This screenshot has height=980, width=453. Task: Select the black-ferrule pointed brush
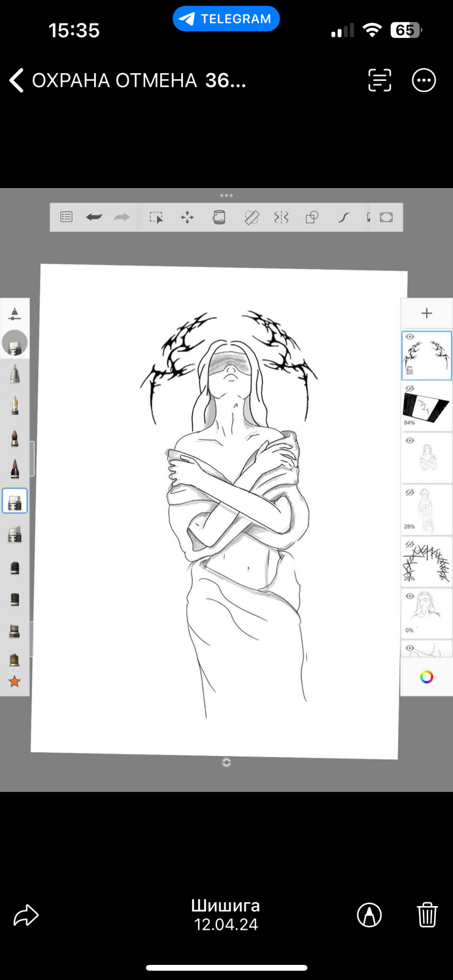14,468
